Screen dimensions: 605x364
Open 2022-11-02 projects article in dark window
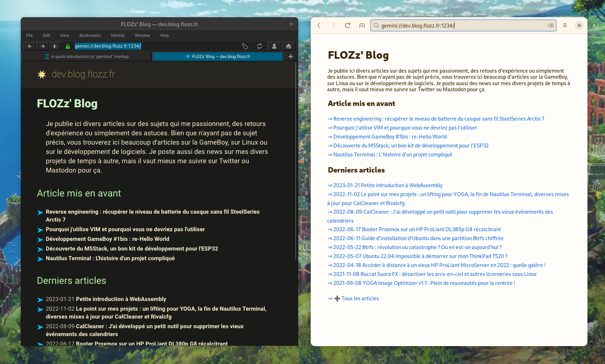tap(156, 313)
